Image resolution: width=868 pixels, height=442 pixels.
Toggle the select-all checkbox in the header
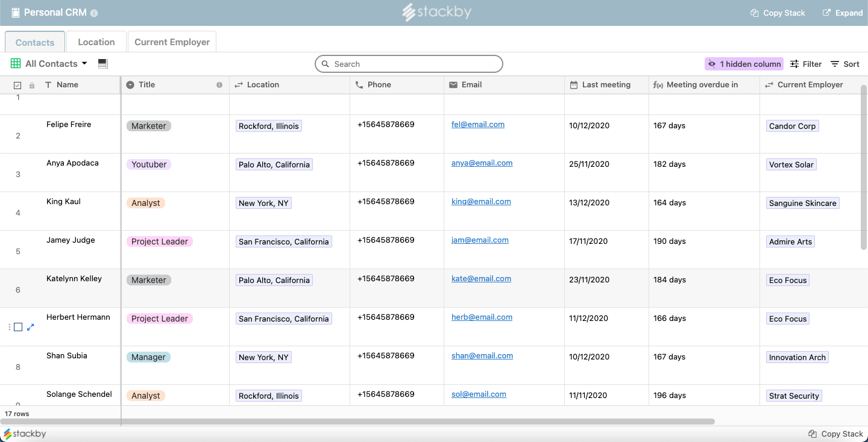click(x=17, y=86)
